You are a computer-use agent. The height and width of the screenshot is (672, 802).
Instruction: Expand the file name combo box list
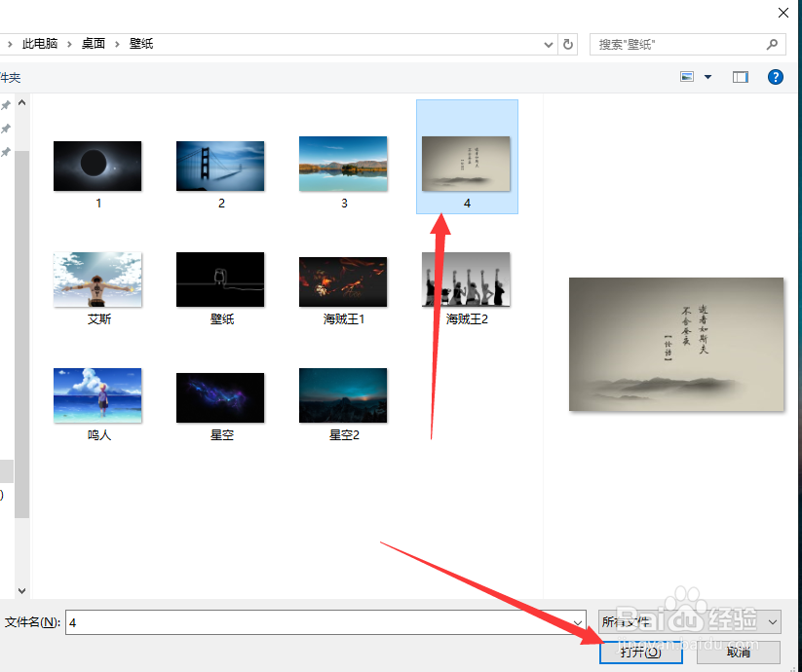[x=579, y=621]
